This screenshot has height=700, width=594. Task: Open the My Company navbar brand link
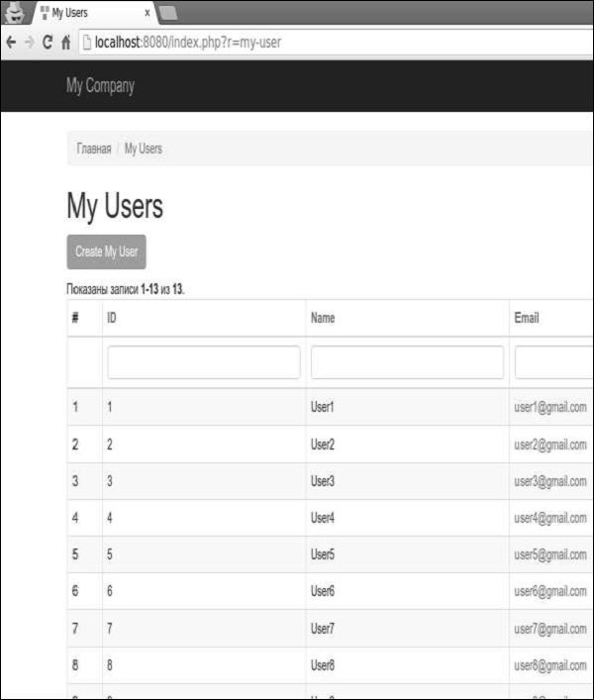point(100,86)
